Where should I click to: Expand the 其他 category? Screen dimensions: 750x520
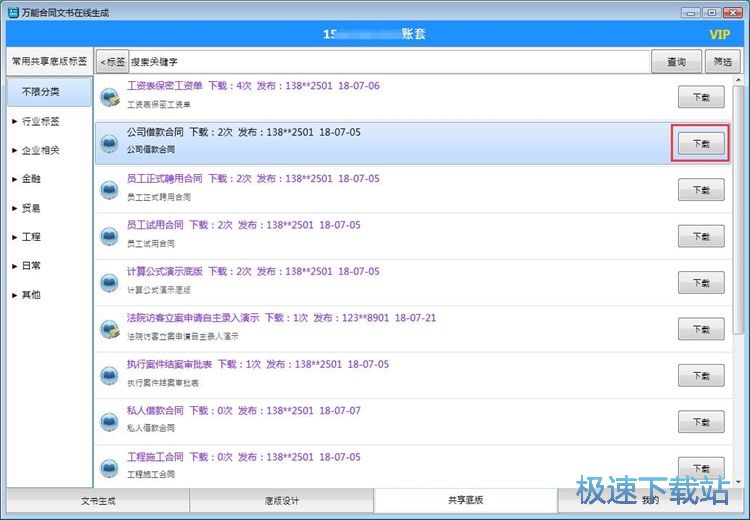click(x=14, y=295)
